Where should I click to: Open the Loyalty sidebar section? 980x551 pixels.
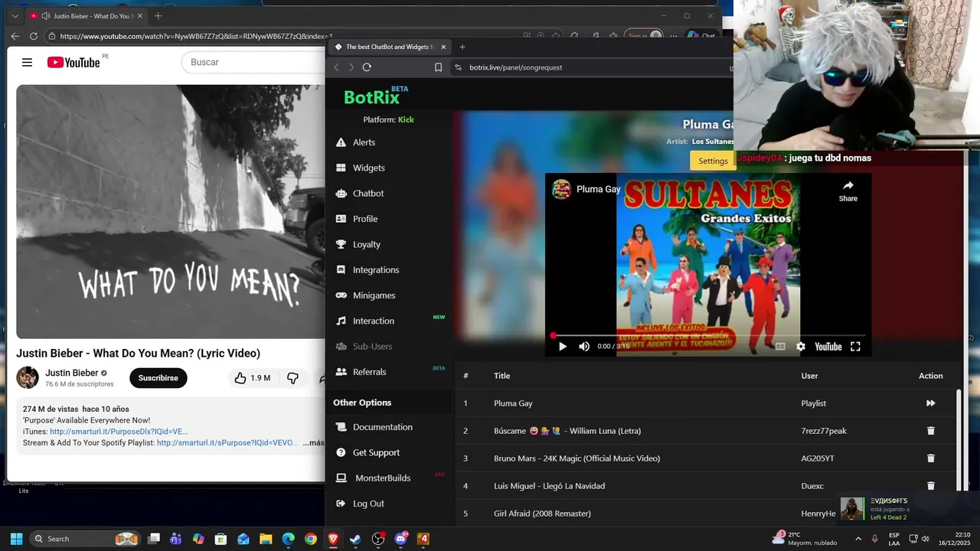(x=366, y=244)
